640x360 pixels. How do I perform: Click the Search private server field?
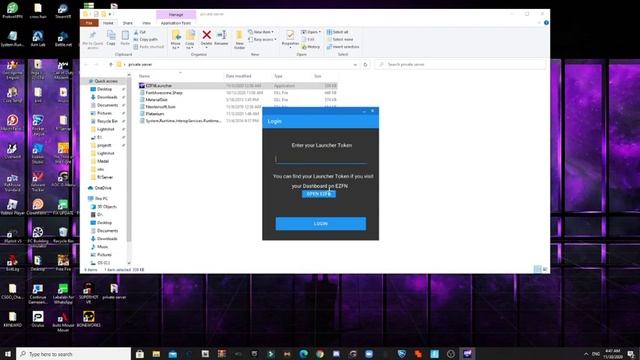click(x=460, y=64)
